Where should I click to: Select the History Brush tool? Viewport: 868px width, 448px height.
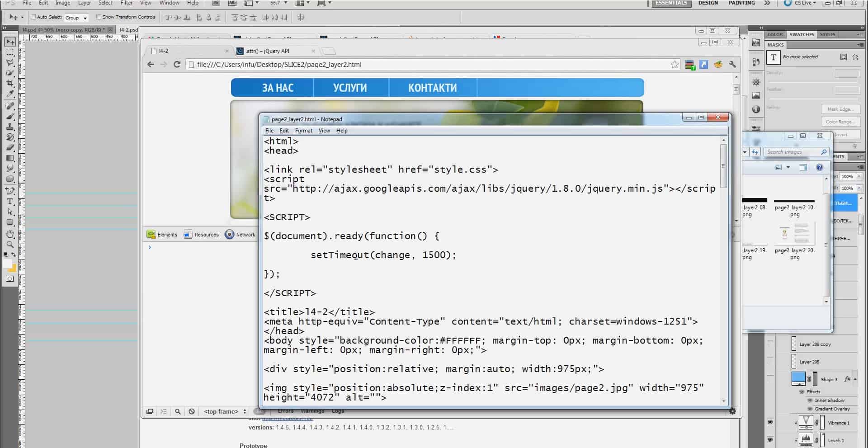point(10,137)
